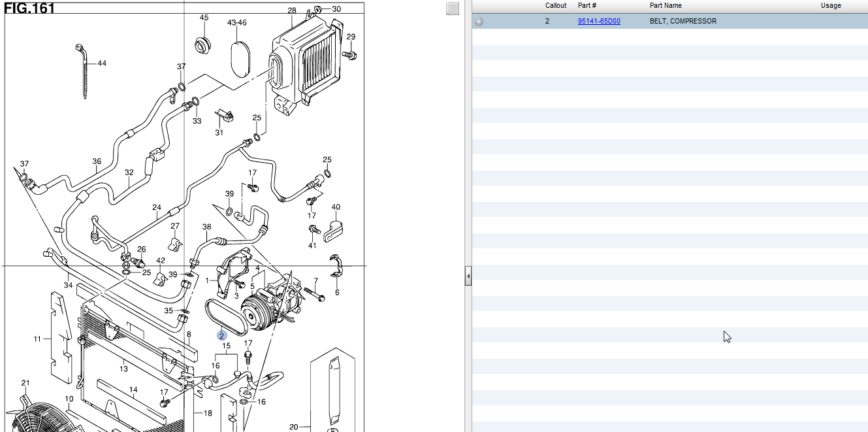This screenshot has width=868, height=432.
Task: Select callout 44 strap label
Action: (102, 63)
